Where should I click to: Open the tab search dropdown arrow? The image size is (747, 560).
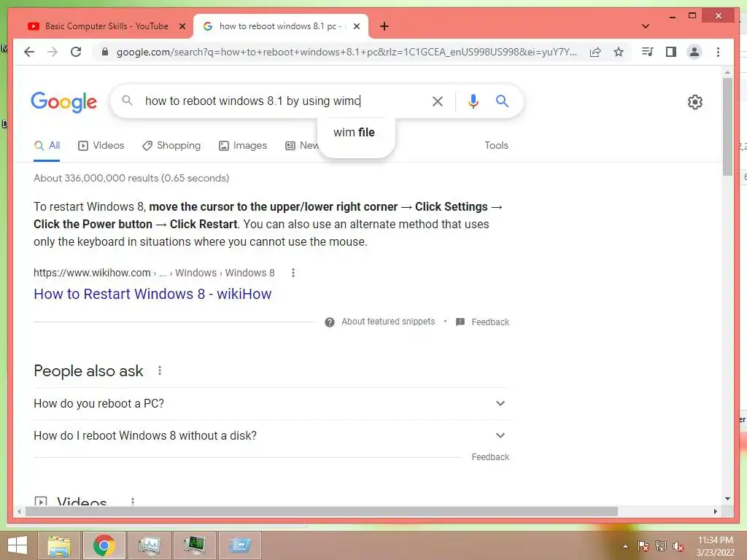tap(646, 26)
